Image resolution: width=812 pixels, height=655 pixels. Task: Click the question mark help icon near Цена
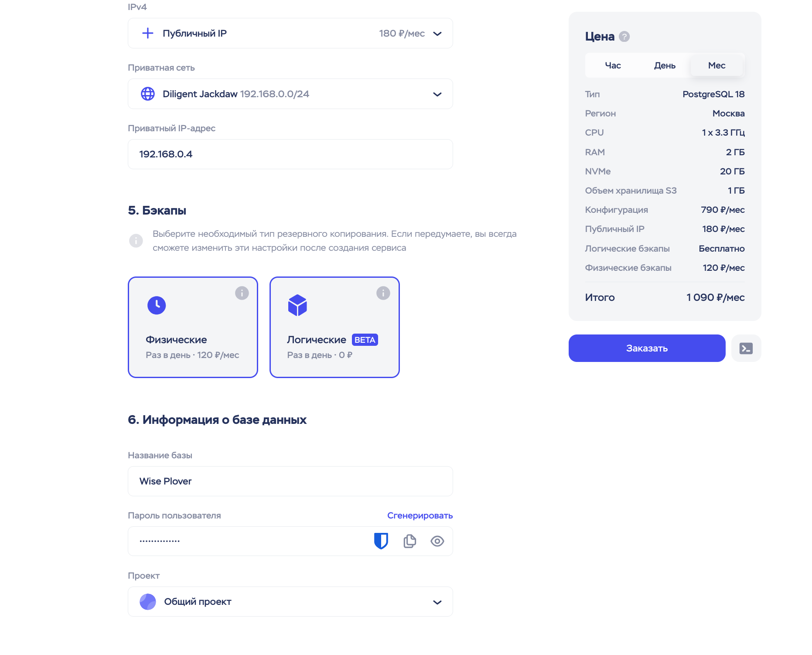click(624, 37)
